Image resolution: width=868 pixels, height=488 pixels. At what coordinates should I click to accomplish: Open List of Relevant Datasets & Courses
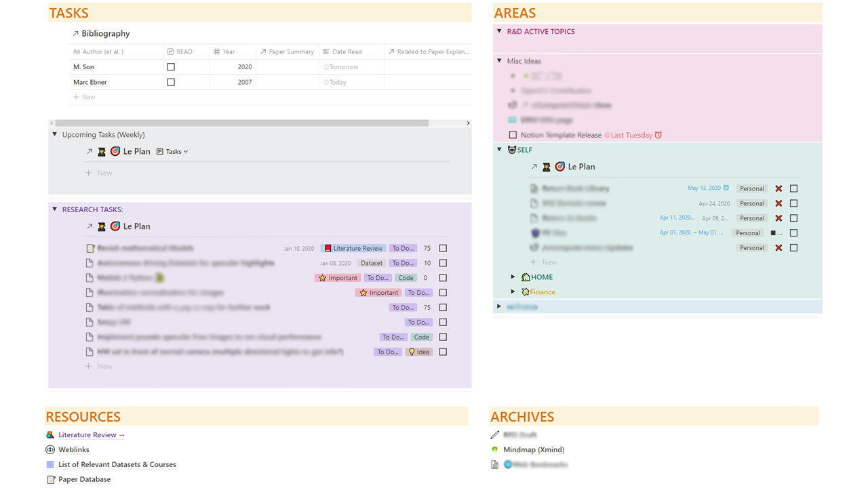pyautogui.click(x=117, y=465)
